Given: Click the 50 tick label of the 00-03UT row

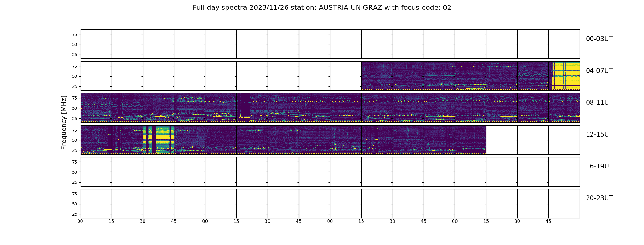Looking at the screenshot, I should 75,44.
